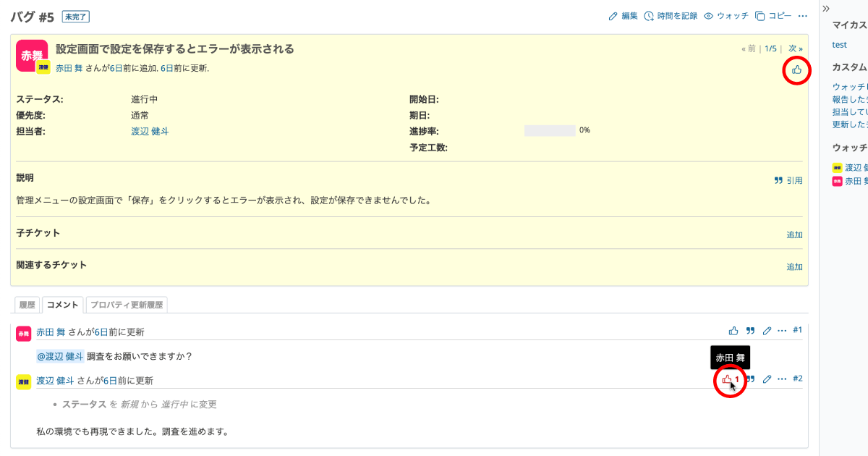Expand the ⋯ actions menu for comment #2
Image resolution: width=868 pixels, height=456 pixels.
click(x=782, y=379)
